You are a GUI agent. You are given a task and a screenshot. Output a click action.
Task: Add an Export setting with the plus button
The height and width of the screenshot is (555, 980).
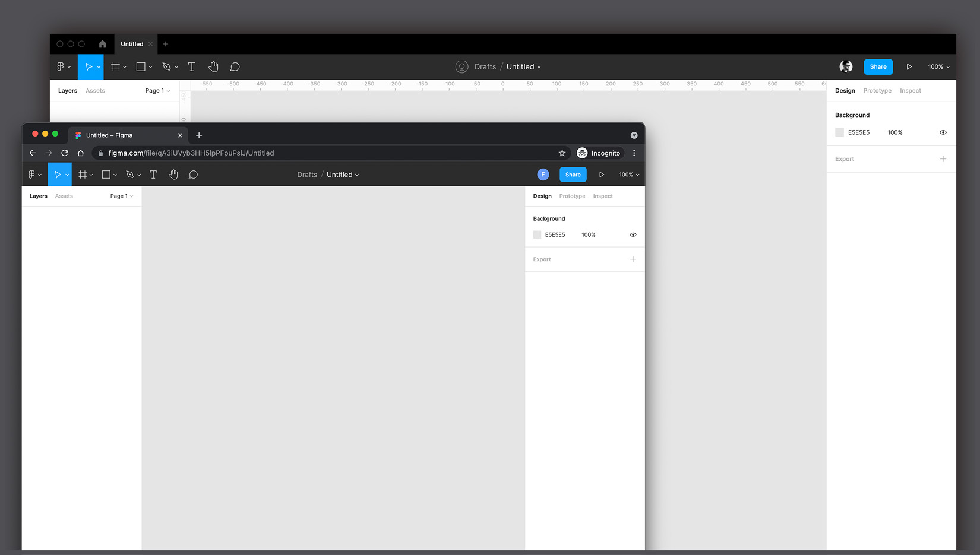pos(633,259)
